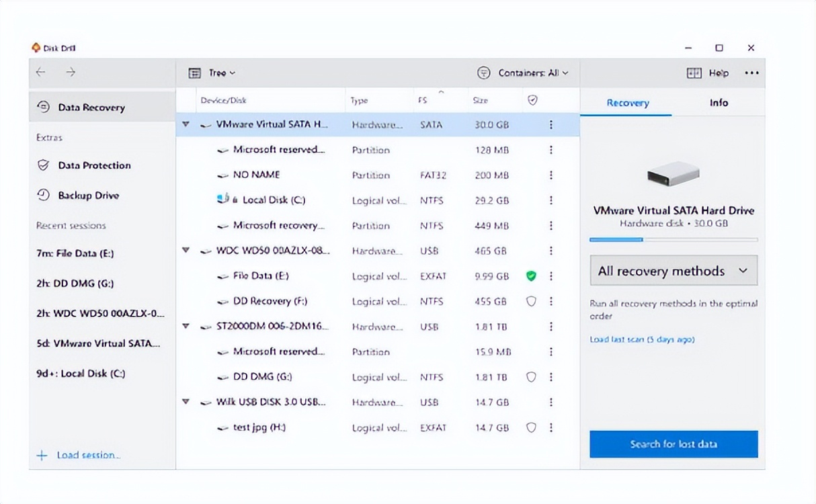
Task: Click the Disk Drill app logo
Action: pos(36,48)
